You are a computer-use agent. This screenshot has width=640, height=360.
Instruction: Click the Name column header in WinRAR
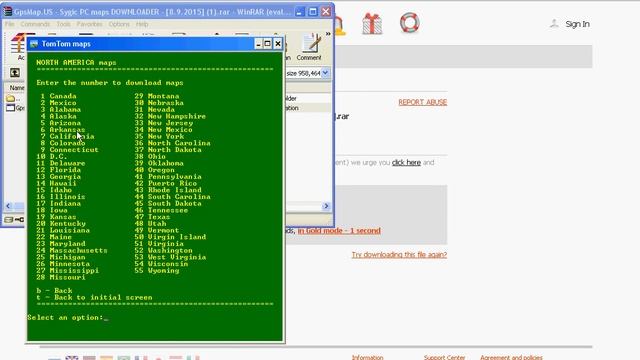tap(16, 88)
